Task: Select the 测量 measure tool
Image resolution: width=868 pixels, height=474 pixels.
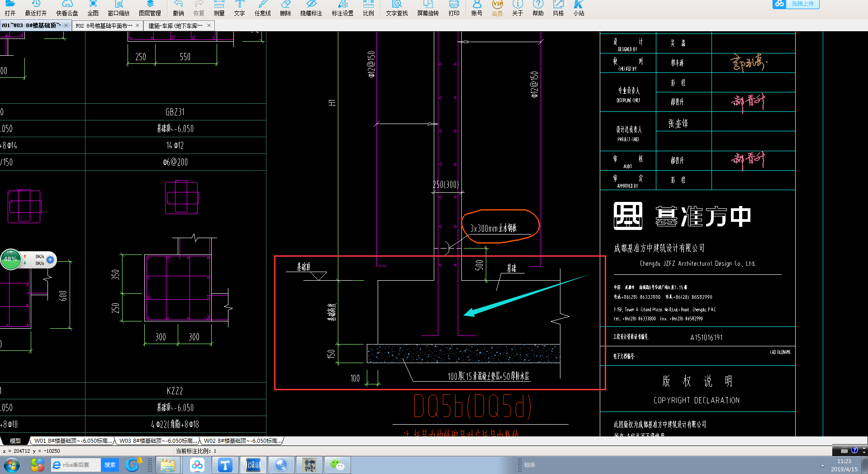Action: (219, 8)
